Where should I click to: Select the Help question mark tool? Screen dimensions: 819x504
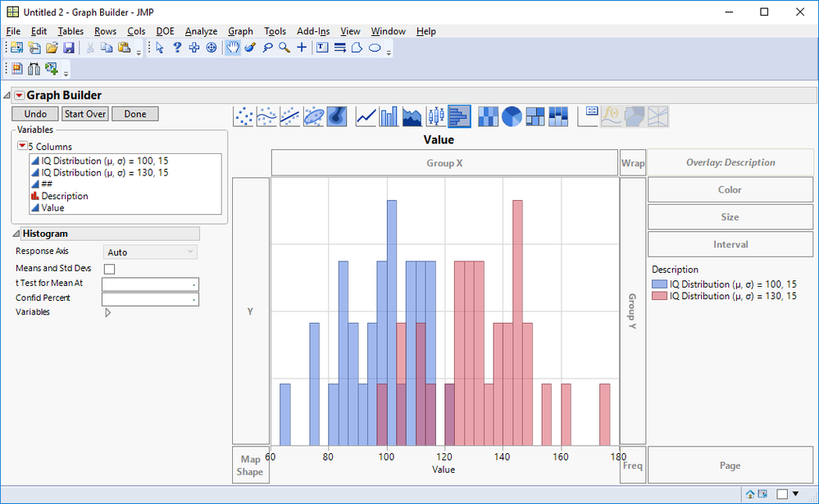point(177,48)
